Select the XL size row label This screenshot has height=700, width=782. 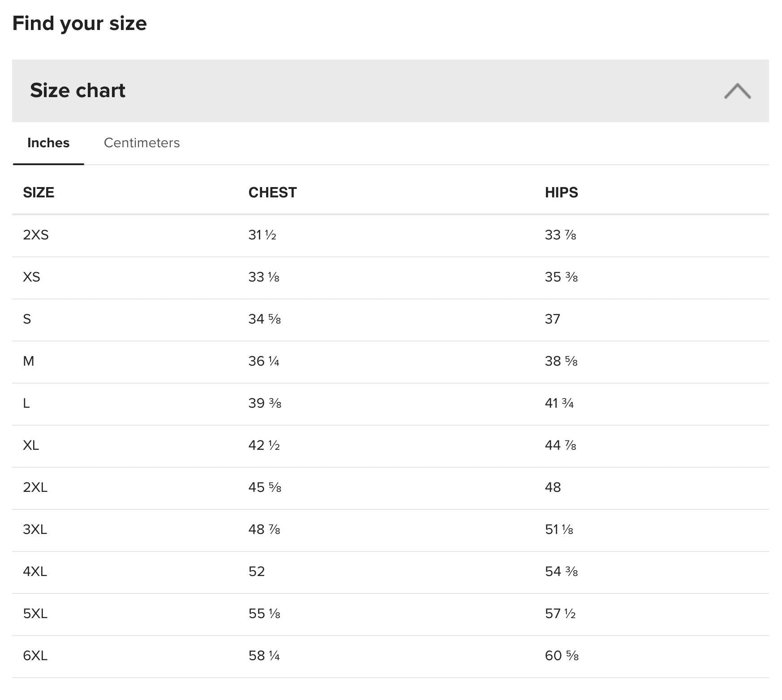click(x=31, y=445)
